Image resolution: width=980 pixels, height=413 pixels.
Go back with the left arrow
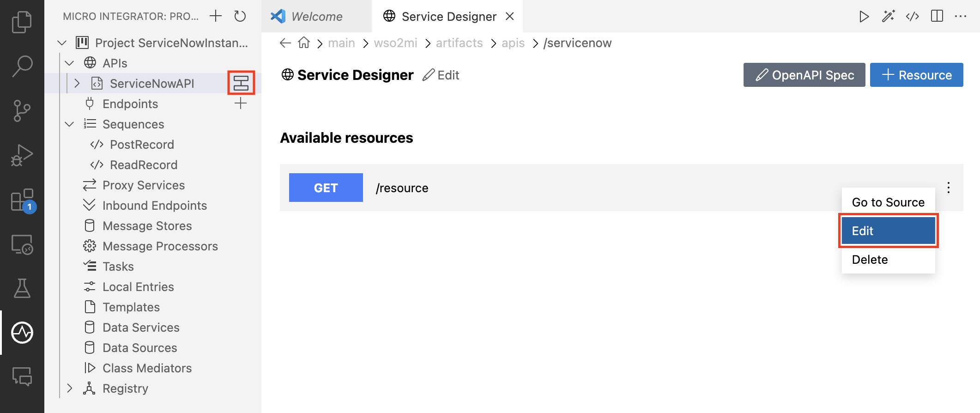(x=285, y=43)
